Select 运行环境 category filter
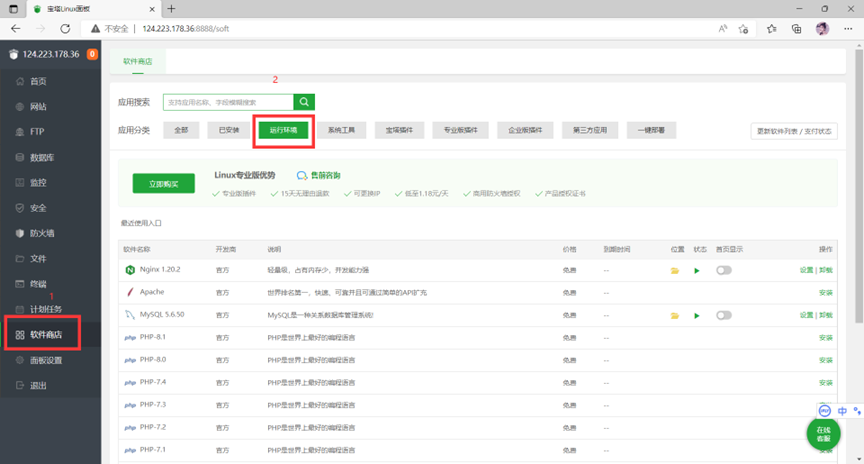Viewport: 864px width, 464px height. (283, 130)
